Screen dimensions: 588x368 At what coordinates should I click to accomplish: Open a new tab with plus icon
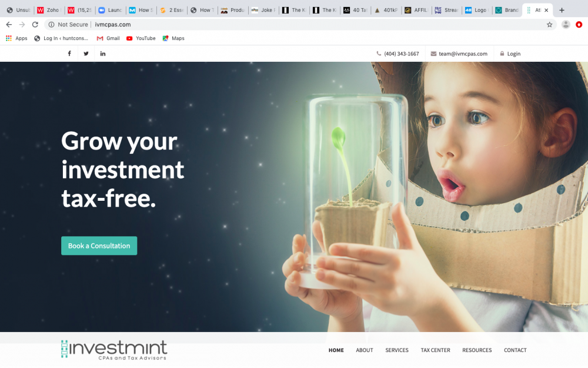click(x=562, y=10)
